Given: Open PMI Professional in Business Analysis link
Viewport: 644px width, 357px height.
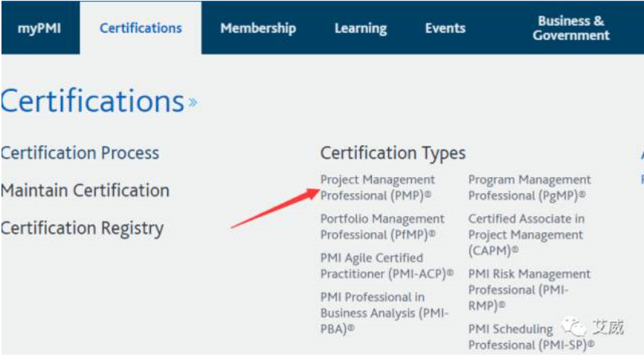Looking at the screenshot, I should coord(384,313).
